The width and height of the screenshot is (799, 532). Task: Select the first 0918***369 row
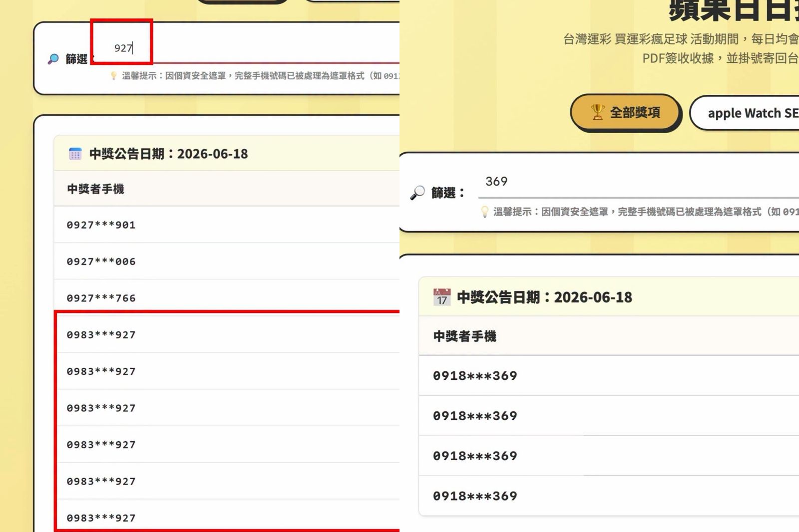[609, 376]
